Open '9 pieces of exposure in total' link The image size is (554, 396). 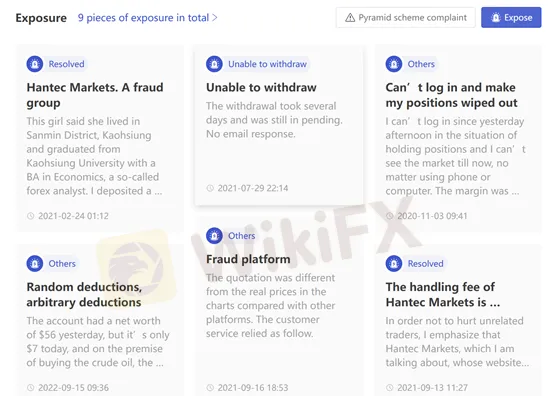click(143, 18)
